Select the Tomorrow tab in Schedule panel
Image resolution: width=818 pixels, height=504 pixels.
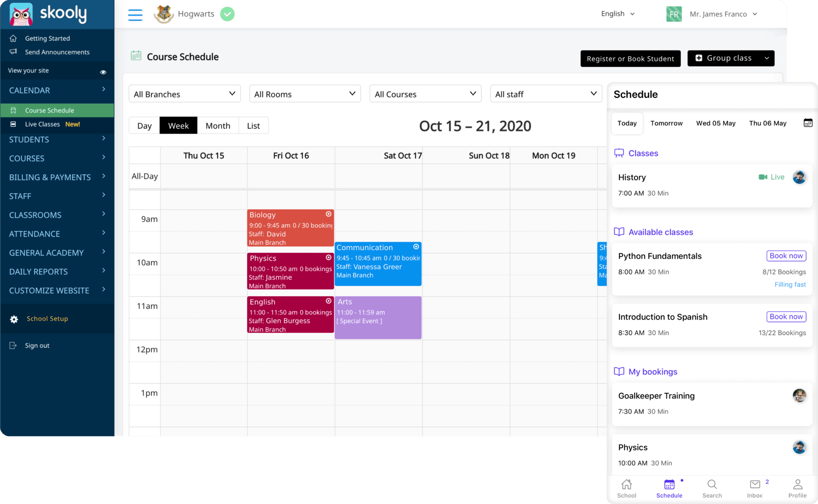point(666,123)
